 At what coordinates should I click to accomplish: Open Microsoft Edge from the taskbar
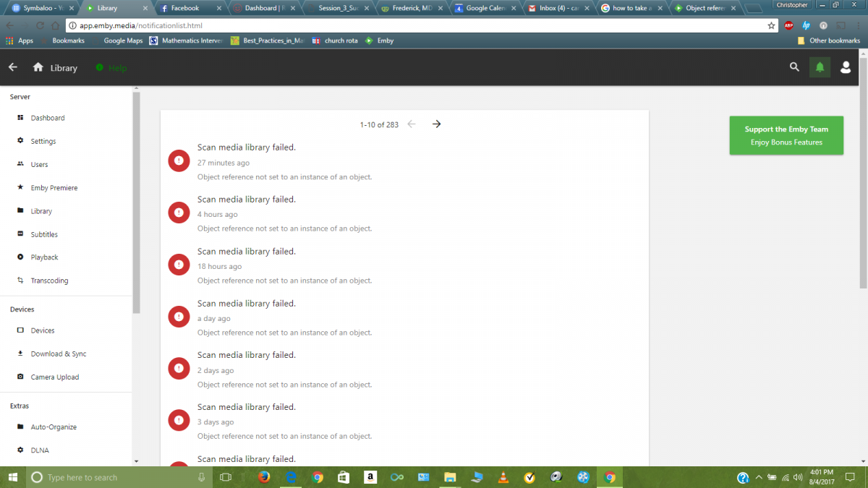coord(291,477)
